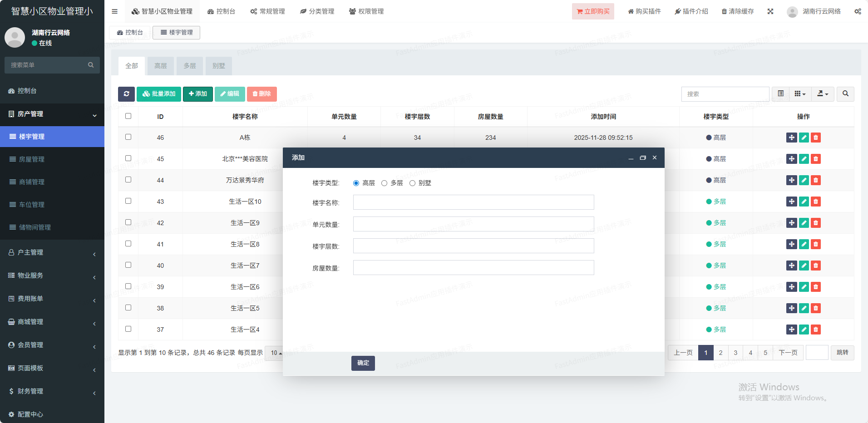Go to page 3 in pagination

(x=735, y=353)
